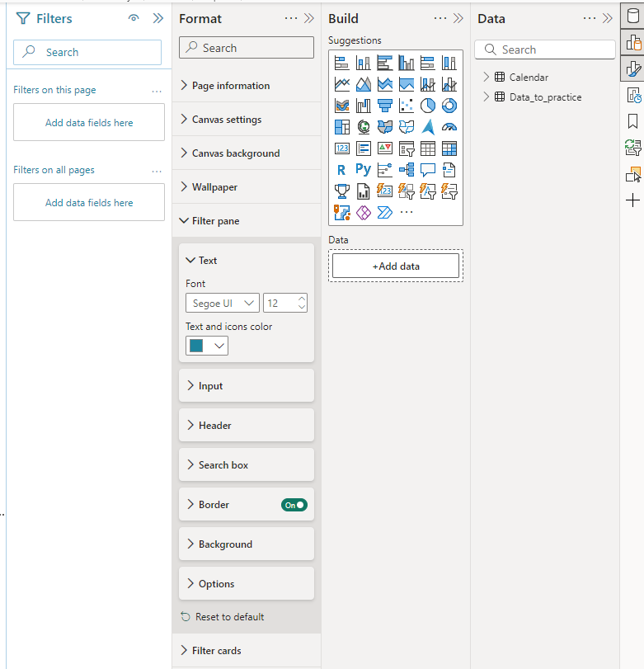Screen dimensions: 644x669
Task: Add the globe Map visual
Action: 364,127
